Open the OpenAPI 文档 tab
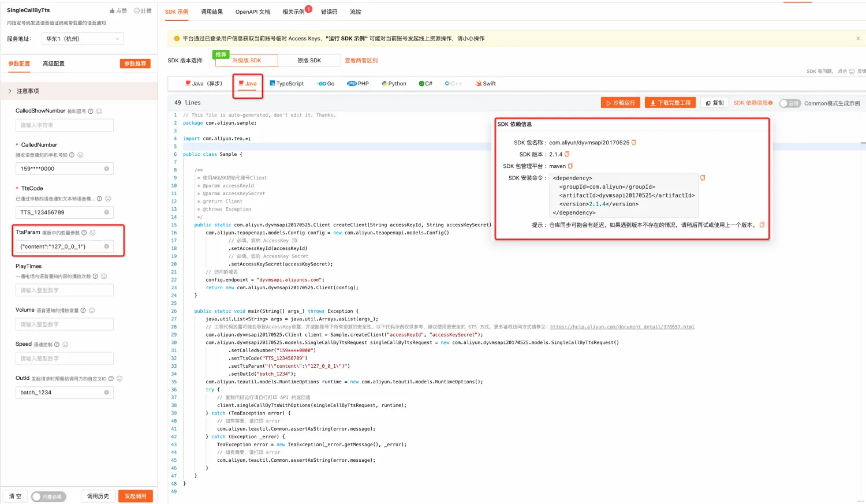Viewport: 866px width, 504px height. [253, 12]
